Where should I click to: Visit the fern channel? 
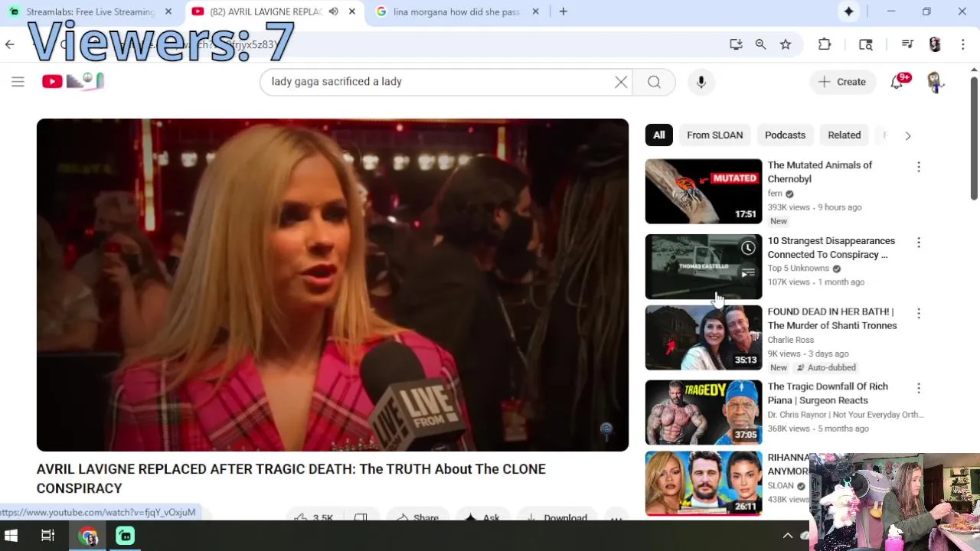click(775, 194)
